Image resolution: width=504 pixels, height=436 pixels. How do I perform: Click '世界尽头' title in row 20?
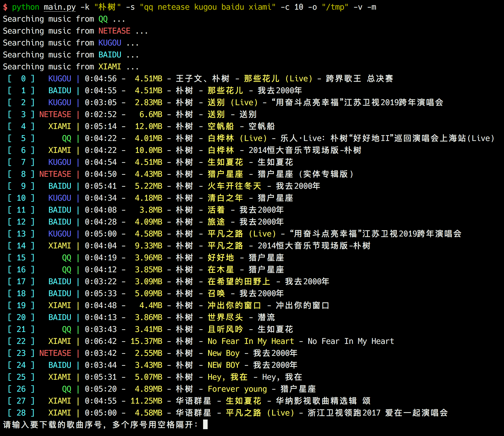click(225, 317)
